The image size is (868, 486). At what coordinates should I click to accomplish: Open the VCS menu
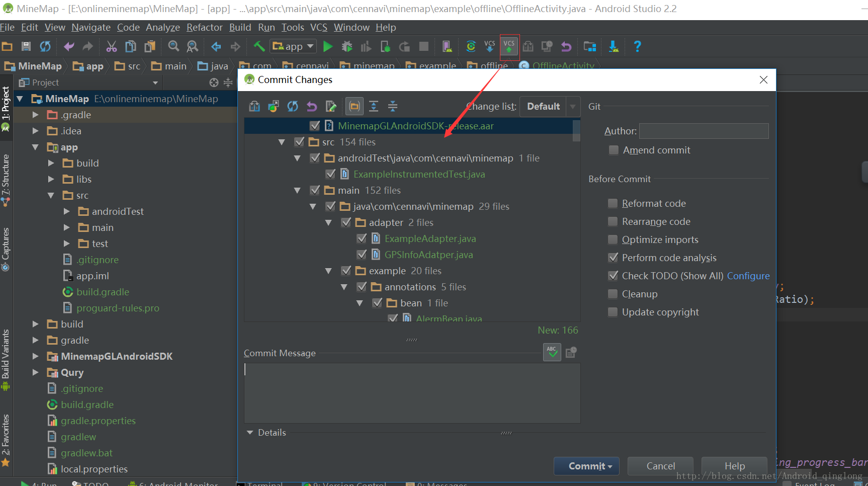[x=318, y=27]
